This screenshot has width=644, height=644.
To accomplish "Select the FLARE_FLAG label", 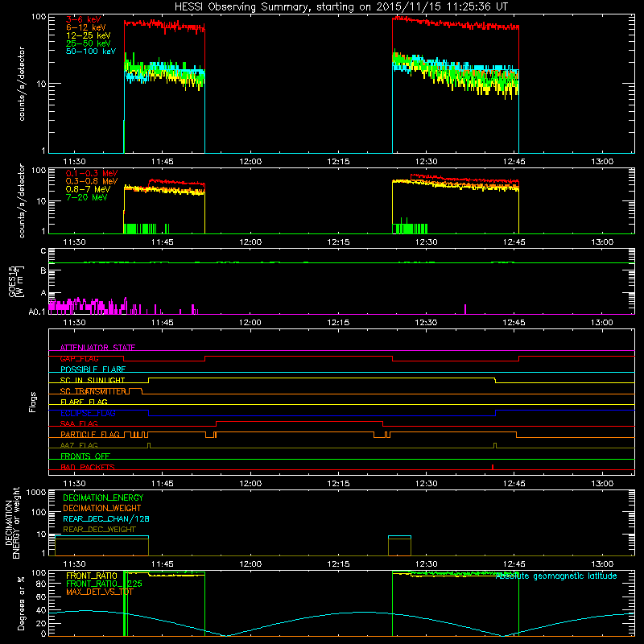I will [x=84, y=402].
